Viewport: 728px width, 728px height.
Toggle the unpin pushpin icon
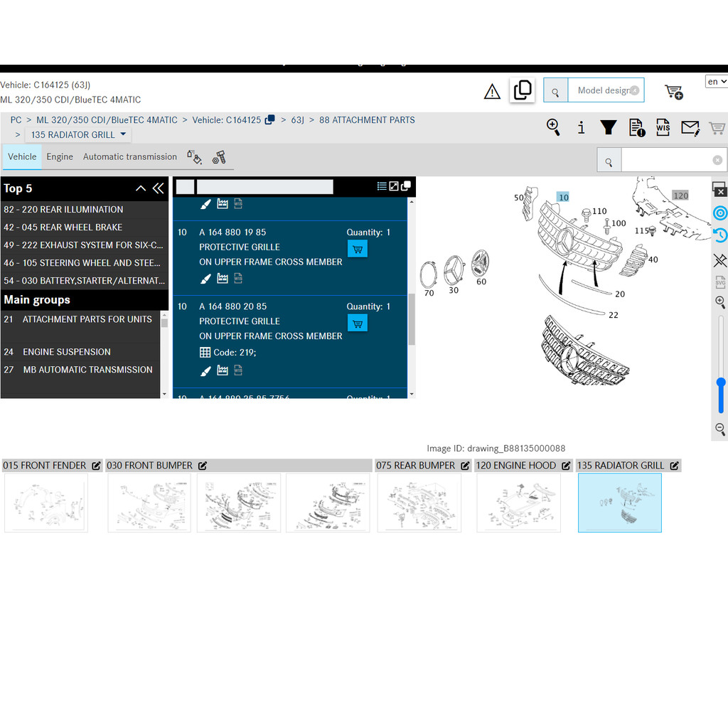[720, 260]
